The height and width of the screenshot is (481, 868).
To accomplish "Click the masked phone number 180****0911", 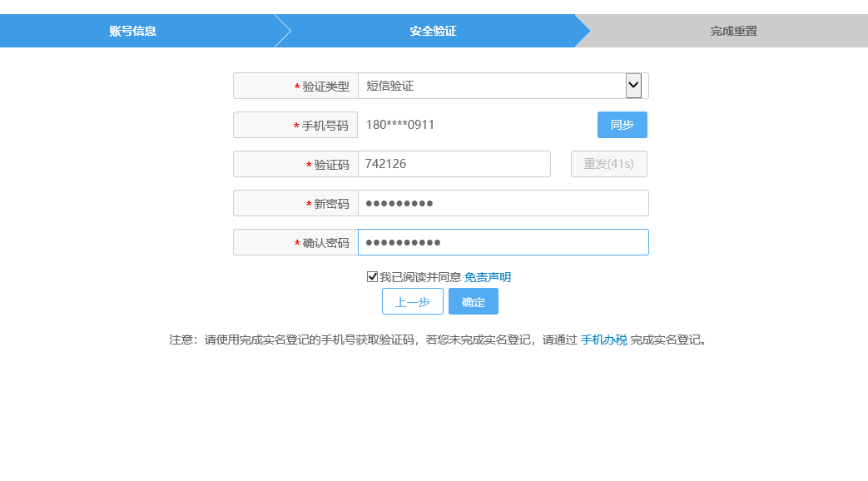I will click(400, 125).
